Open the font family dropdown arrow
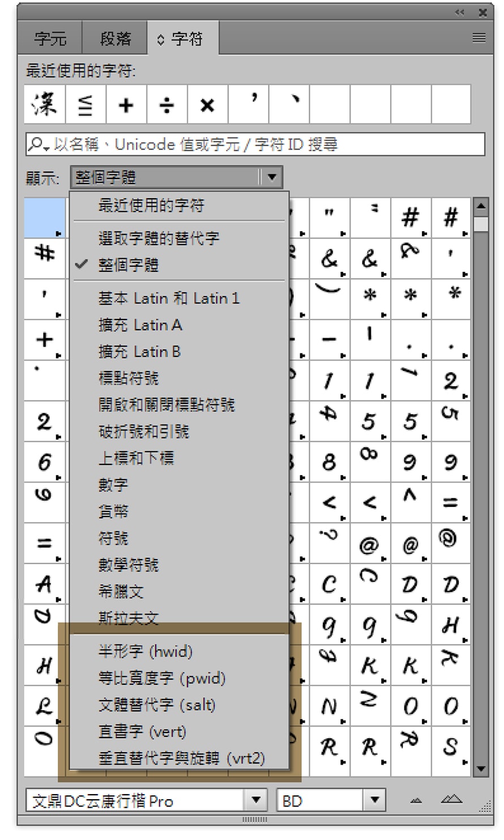Screen dimensions: 504x840 (256, 800)
